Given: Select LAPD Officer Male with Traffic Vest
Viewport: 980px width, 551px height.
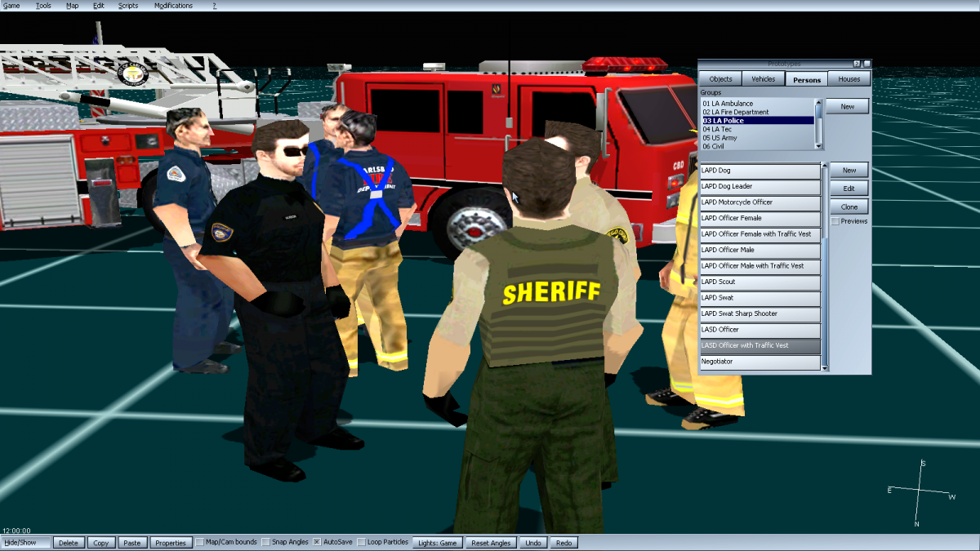Looking at the screenshot, I should tap(760, 266).
